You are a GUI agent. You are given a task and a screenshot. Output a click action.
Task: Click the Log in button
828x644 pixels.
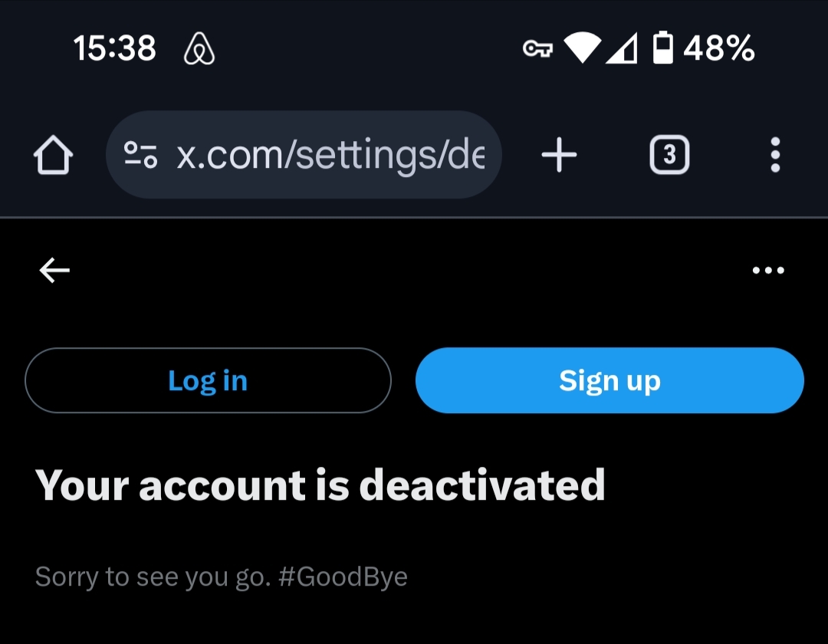tap(208, 380)
